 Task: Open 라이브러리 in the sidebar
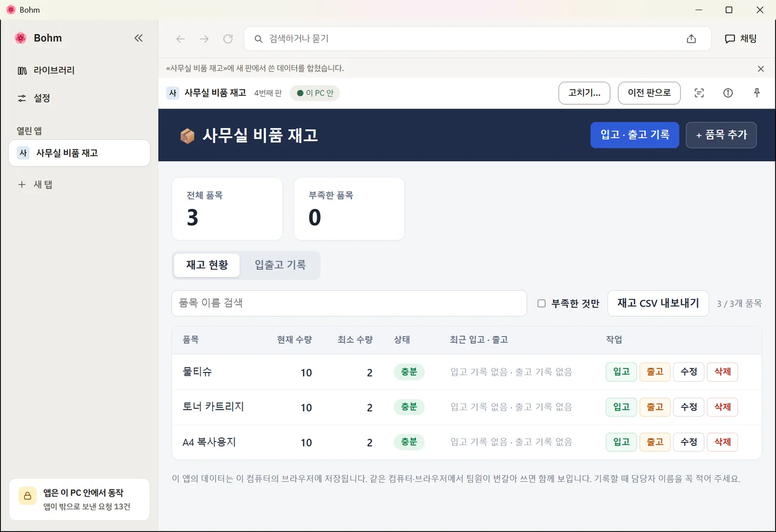coord(79,70)
